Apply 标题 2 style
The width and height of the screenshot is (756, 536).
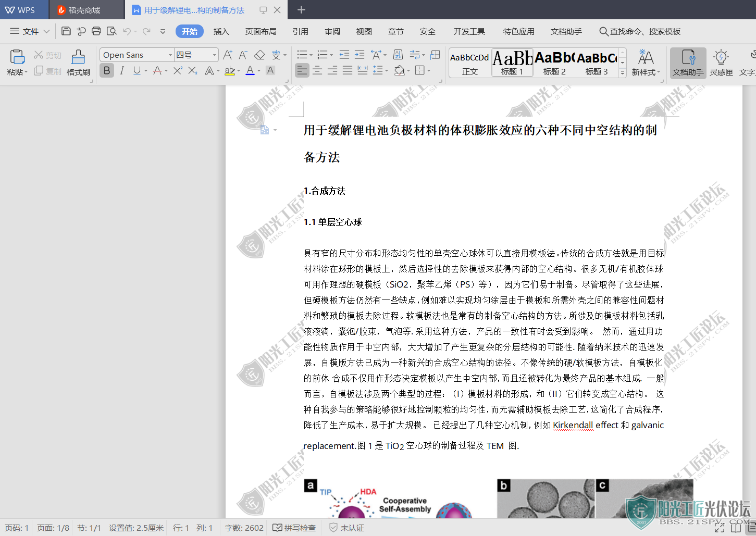pyautogui.click(x=554, y=63)
